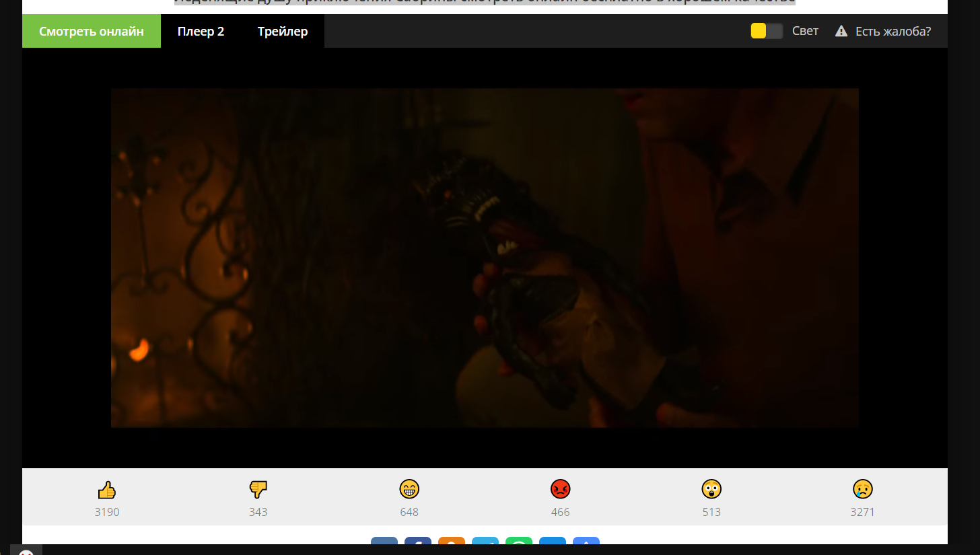Click the 466 reaction count

[560, 512]
